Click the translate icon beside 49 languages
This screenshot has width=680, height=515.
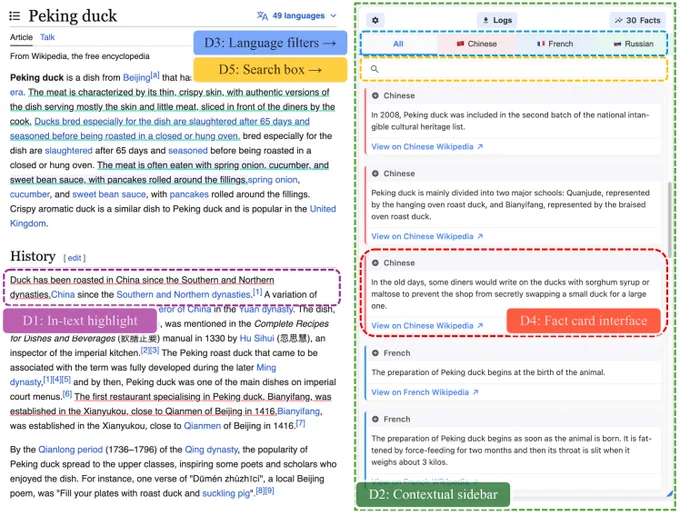(x=262, y=16)
